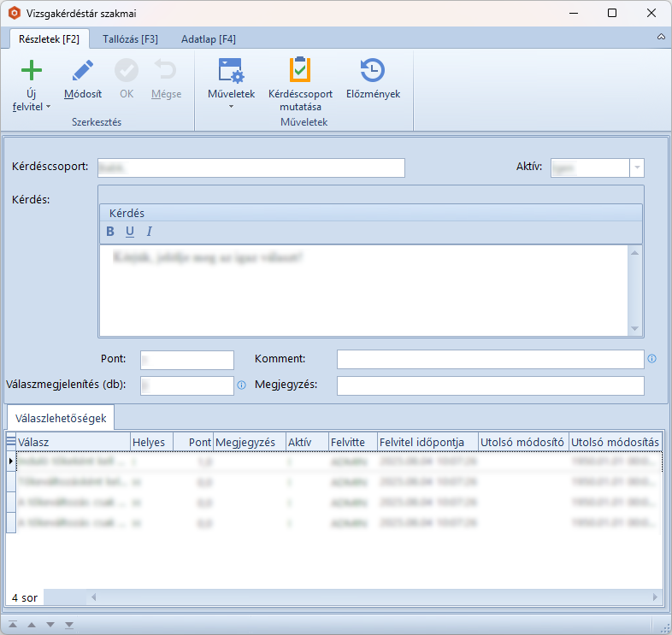
Task: Click into the Megjegyzés input field
Action: point(490,385)
